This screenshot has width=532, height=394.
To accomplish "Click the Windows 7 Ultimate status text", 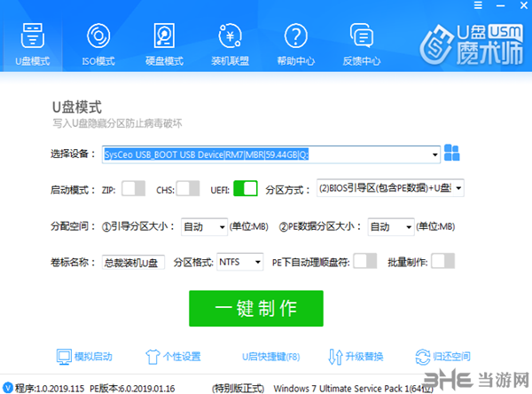I will [x=353, y=389].
